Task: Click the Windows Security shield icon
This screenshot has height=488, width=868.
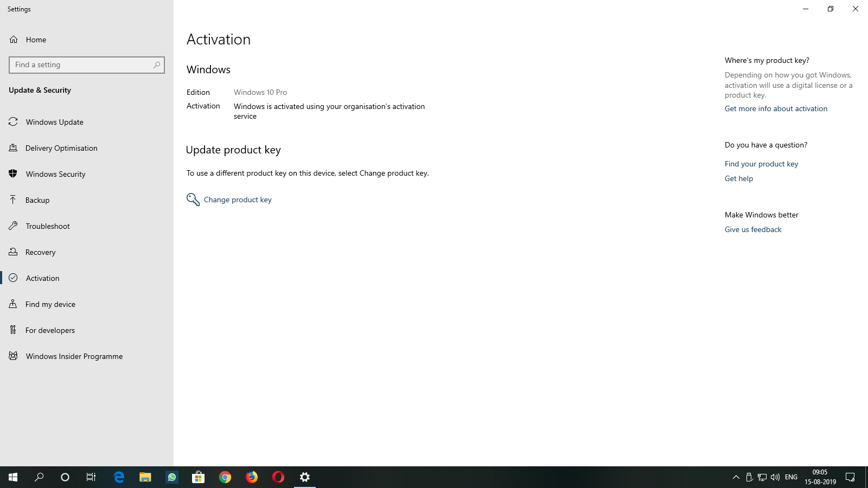Action: pos(13,174)
